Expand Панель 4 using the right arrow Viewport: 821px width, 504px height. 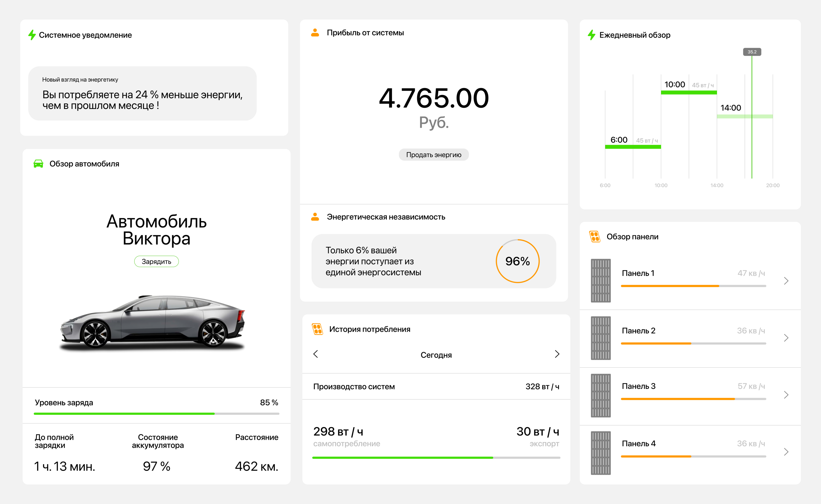click(x=786, y=452)
